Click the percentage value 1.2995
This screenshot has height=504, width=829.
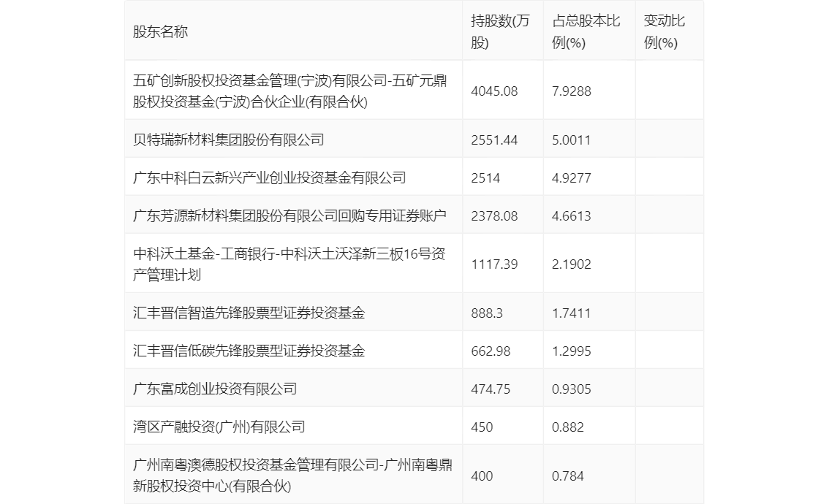[x=572, y=351]
